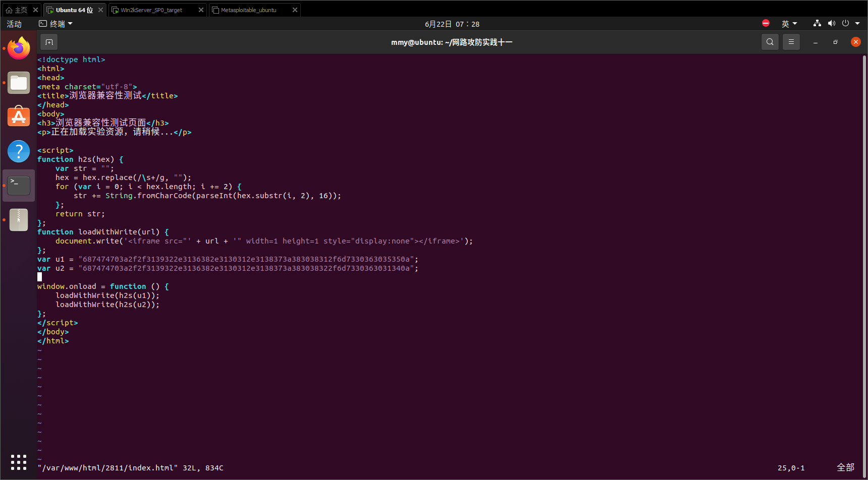Search in the terminal window

point(770,42)
